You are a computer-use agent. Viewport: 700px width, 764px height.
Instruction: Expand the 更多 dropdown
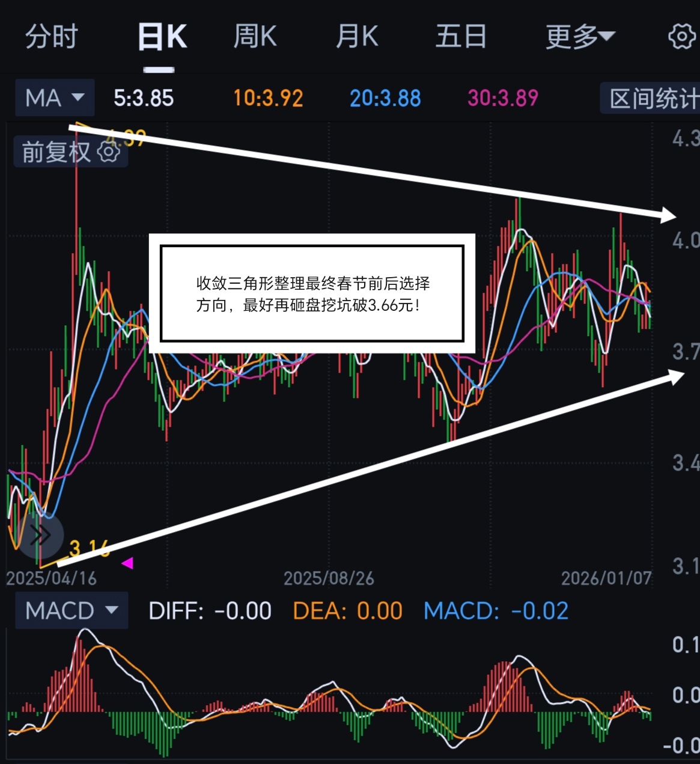tap(580, 37)
